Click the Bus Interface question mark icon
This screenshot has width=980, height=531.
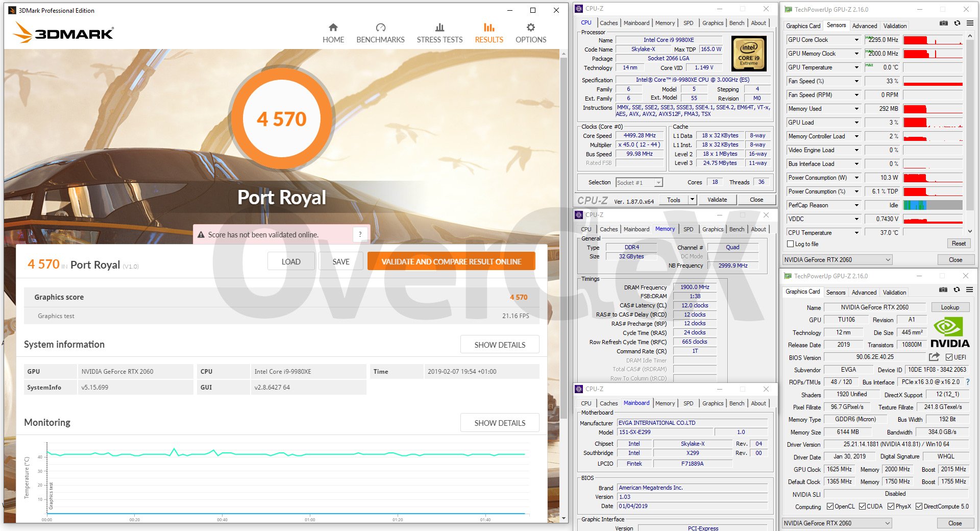point(968,382)
